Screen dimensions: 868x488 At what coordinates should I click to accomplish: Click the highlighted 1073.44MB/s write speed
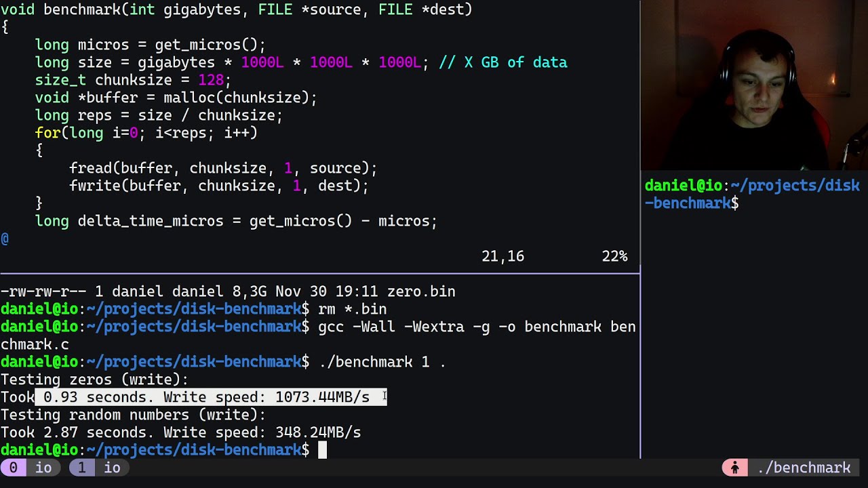pyautogui.click(x=322, y=397)
